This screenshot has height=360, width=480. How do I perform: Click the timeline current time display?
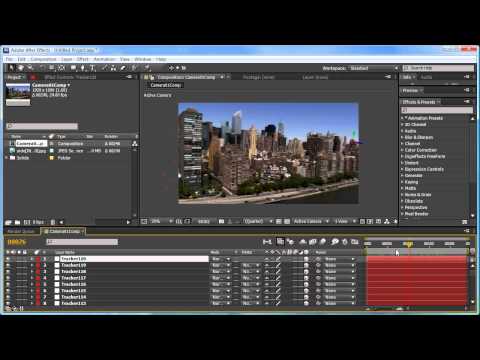click(17, 242)
